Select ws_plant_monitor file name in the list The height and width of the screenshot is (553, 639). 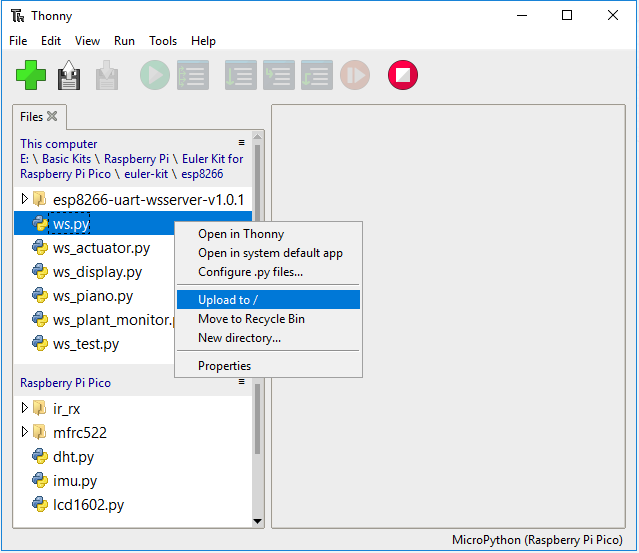[113, 320]
